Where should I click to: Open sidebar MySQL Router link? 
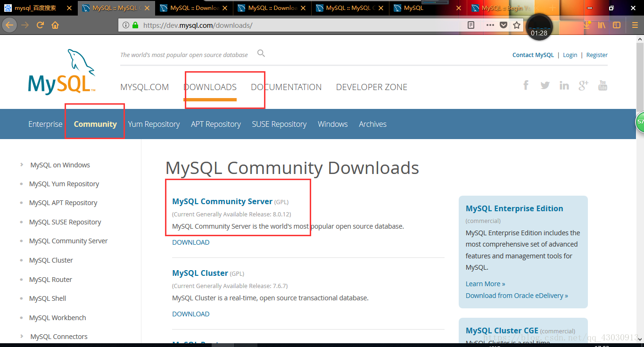click(x=50, y=280)
